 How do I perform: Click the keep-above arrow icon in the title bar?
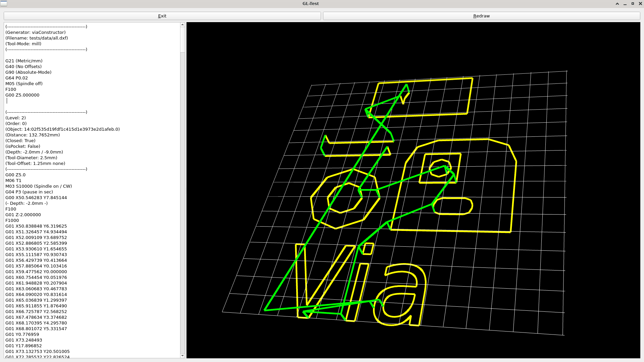[617, 4]
